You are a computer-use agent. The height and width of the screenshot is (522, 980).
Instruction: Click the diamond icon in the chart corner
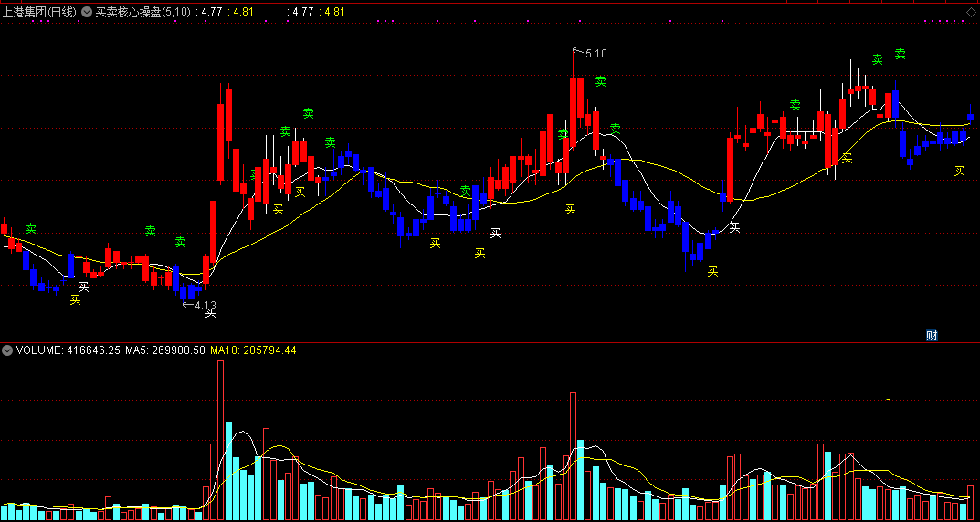click(x=970, y=12)
